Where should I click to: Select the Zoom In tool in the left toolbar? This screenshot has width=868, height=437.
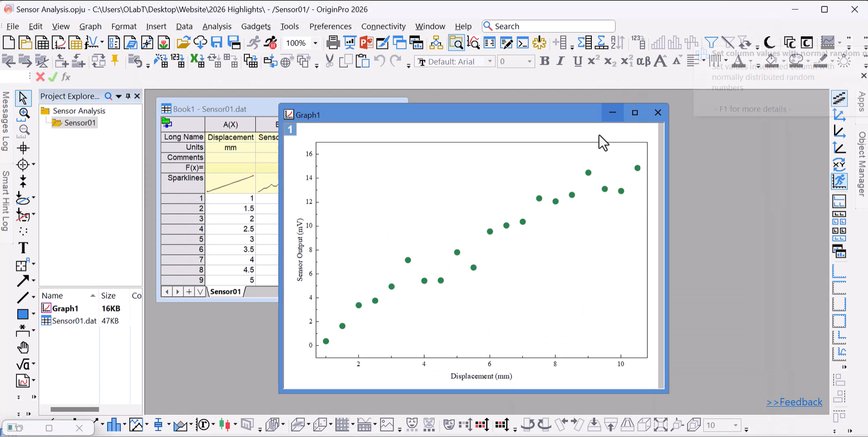pos(24,114)
